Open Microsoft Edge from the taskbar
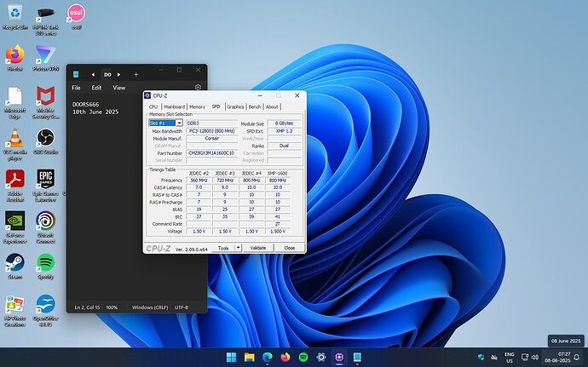588x367 pixels. (268, 358)
